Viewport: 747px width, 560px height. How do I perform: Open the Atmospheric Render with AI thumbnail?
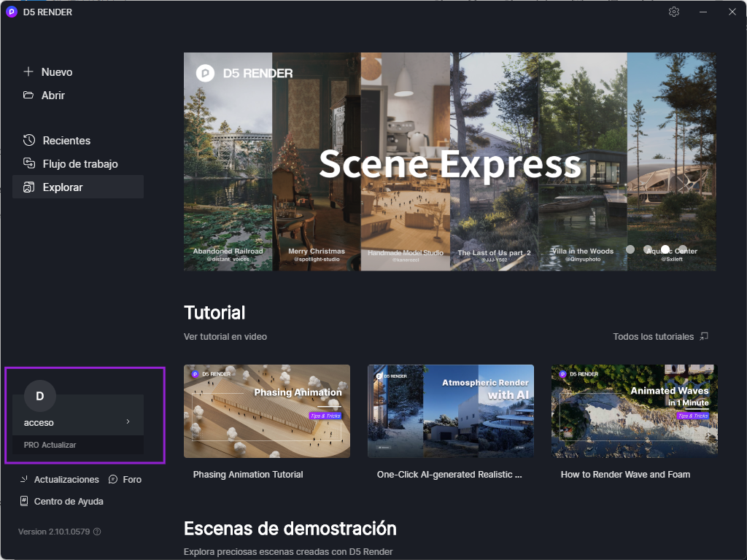pos(450,411)
